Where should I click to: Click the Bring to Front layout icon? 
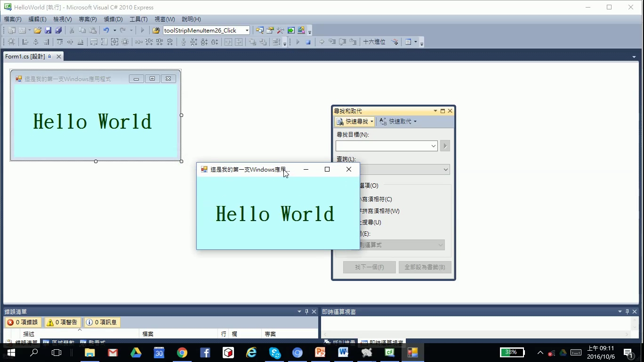[253, 42]
